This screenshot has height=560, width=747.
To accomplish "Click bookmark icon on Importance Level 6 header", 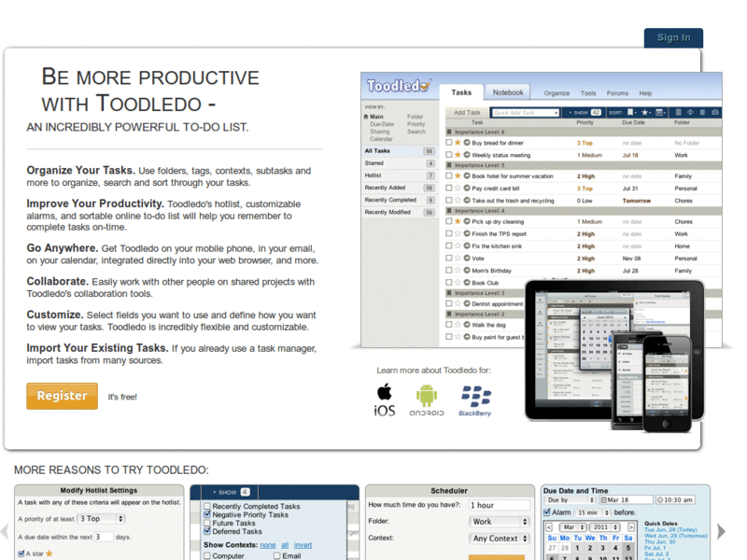I will pos(449,132).
